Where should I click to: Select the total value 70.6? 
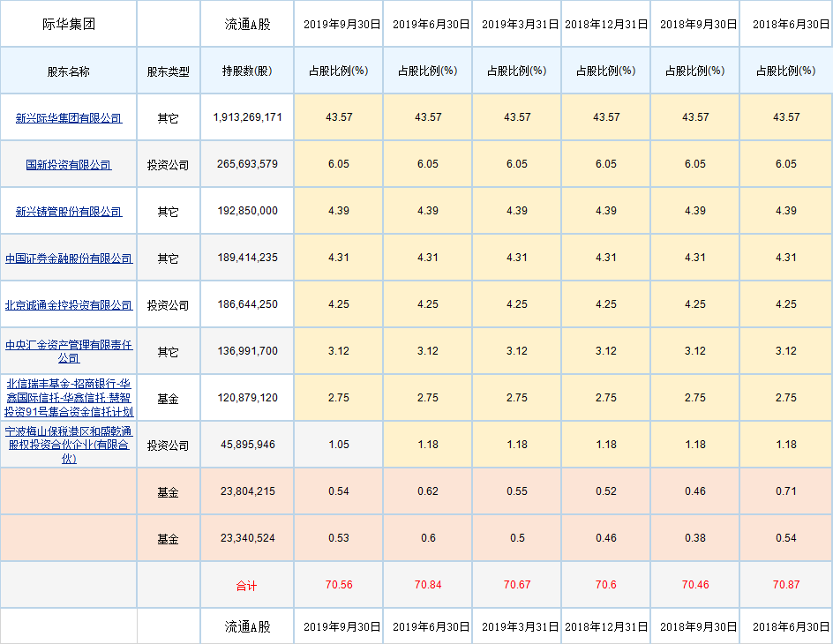click(606, 585)
